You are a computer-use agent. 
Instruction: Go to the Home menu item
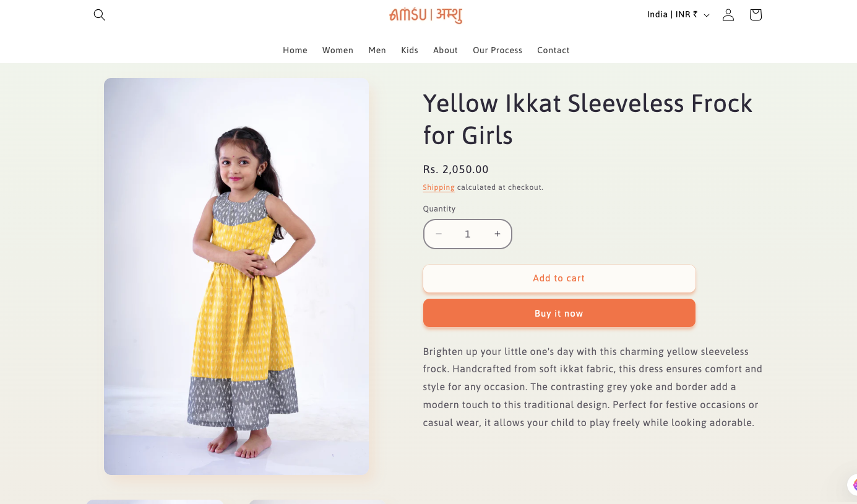(295, 50)
